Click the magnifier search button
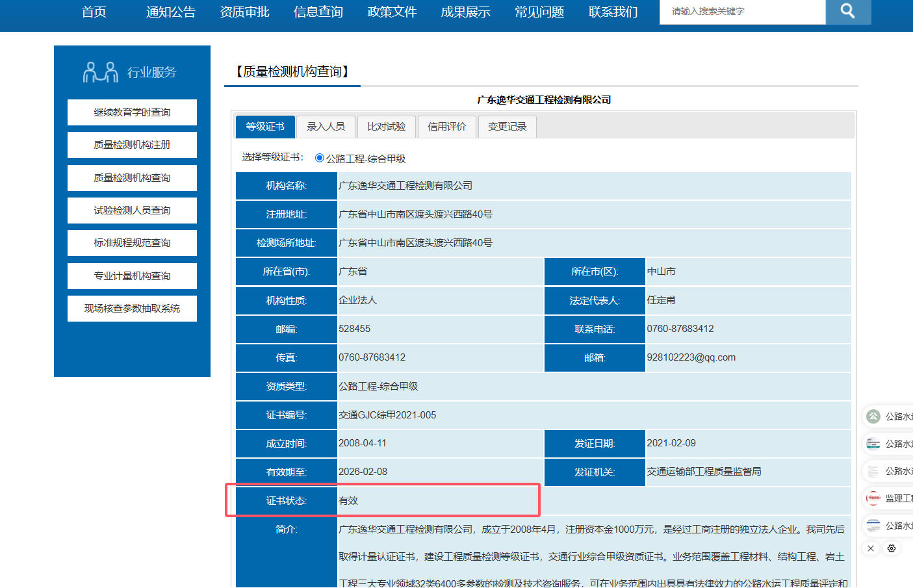Image resolution: width=913 pixels, height=588 pixels. [848, 11]
